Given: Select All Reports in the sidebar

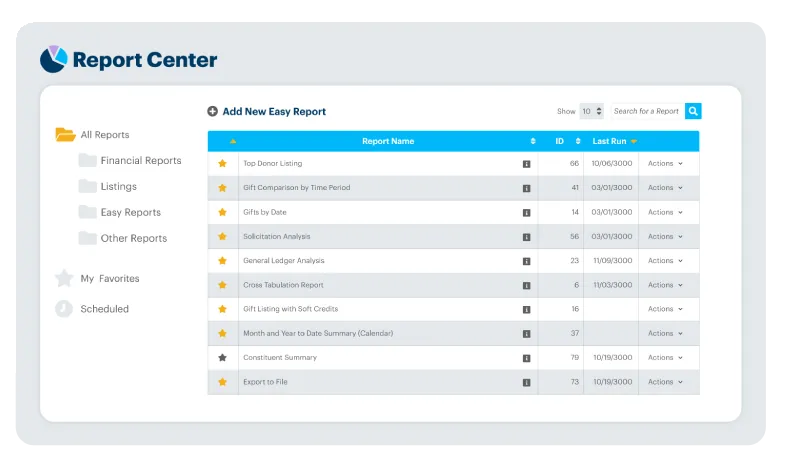Looking at the screenshot, I should (105, 135).
